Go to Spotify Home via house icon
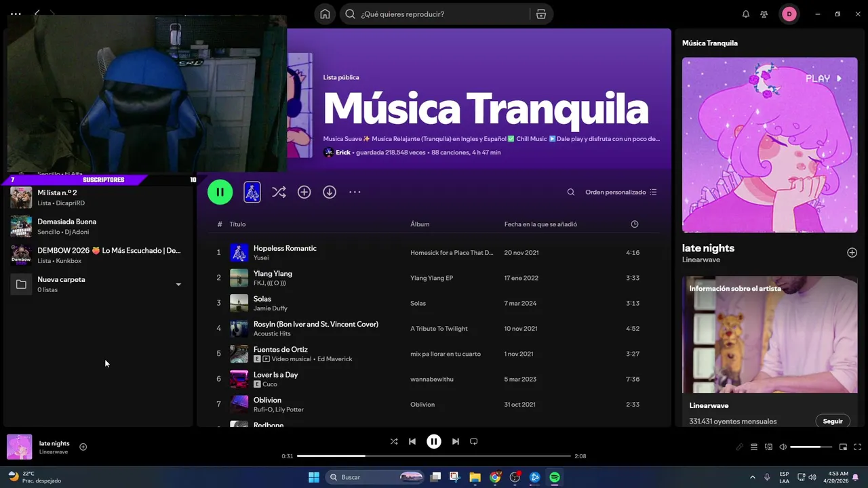This screenshot has height=488, width=868. pyautogui.click(x=325, y=14)
